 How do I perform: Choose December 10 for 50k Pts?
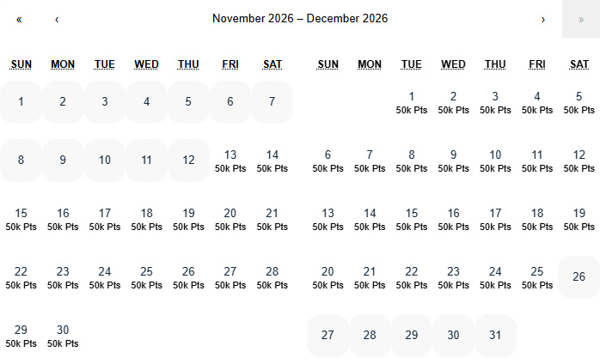[495, 161]
